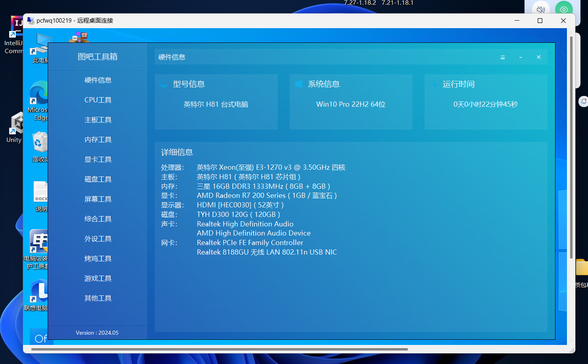
Task: Open the CPU工具 section
Action: tap(98, 100)
